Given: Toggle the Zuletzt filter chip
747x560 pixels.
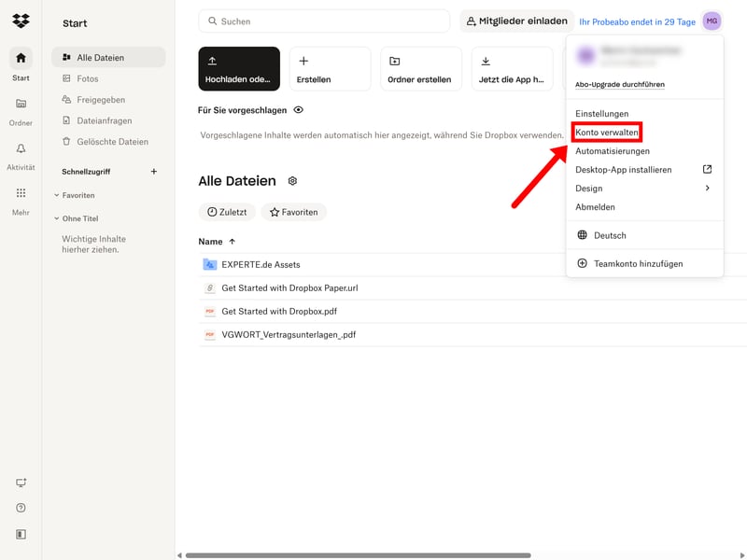Looking at the screenshot, I should point(227,212).
